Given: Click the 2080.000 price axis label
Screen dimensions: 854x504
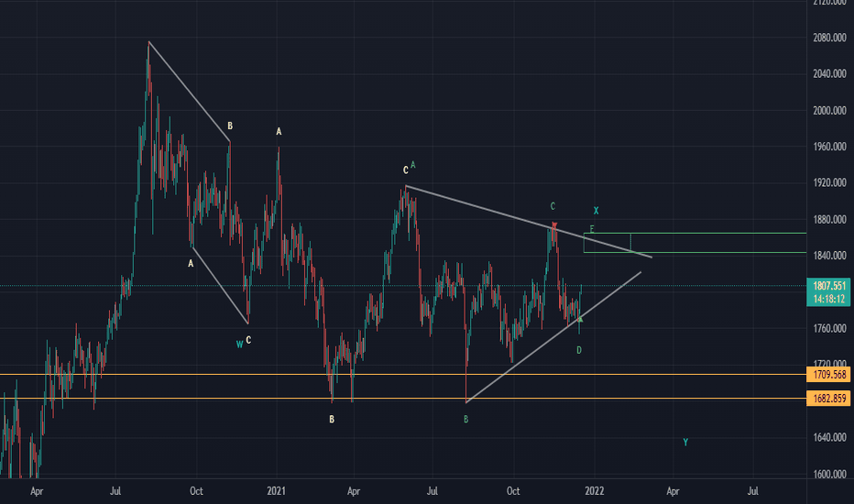Looking at the screenshot, I should [x=829, y=38].
